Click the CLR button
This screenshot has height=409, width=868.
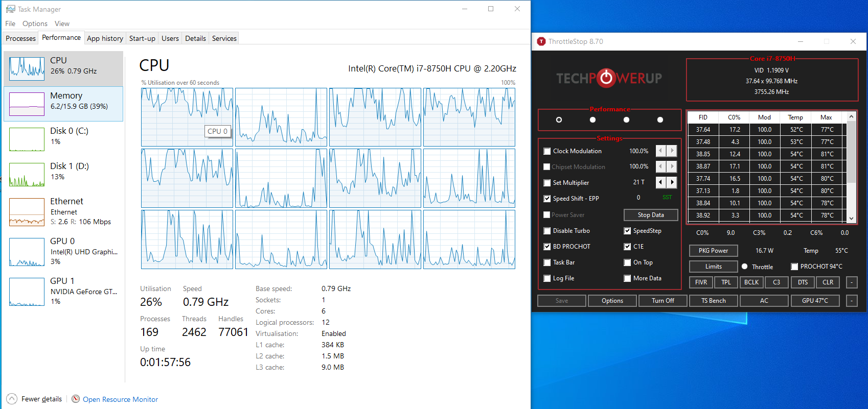[828, 282]
